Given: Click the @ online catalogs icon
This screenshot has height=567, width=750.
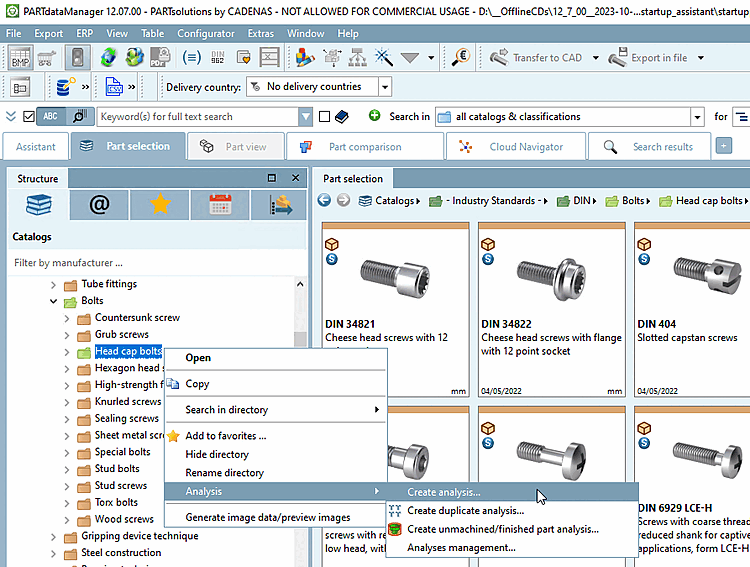Looking at the screenshot, I should point(99,205).
